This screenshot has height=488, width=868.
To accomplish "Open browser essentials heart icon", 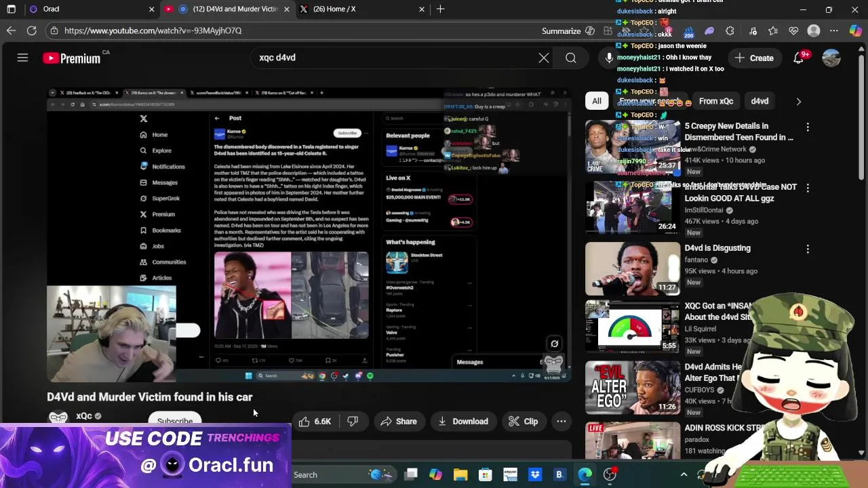I will pos(793,30).
